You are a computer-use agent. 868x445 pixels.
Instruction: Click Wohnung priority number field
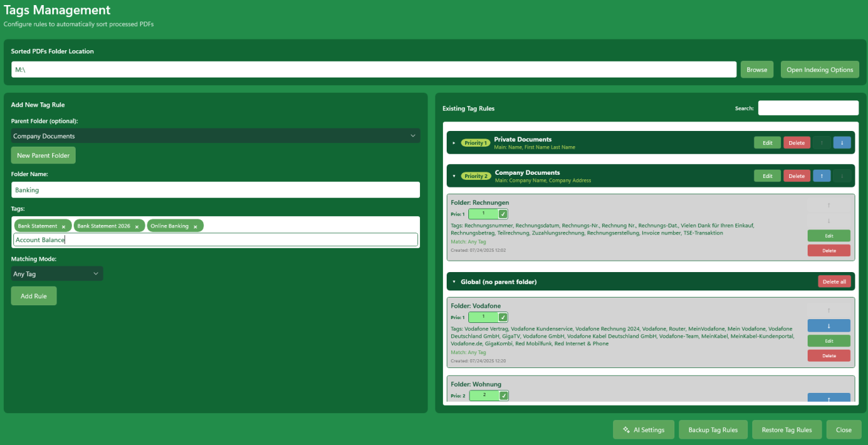pos(484,395)
